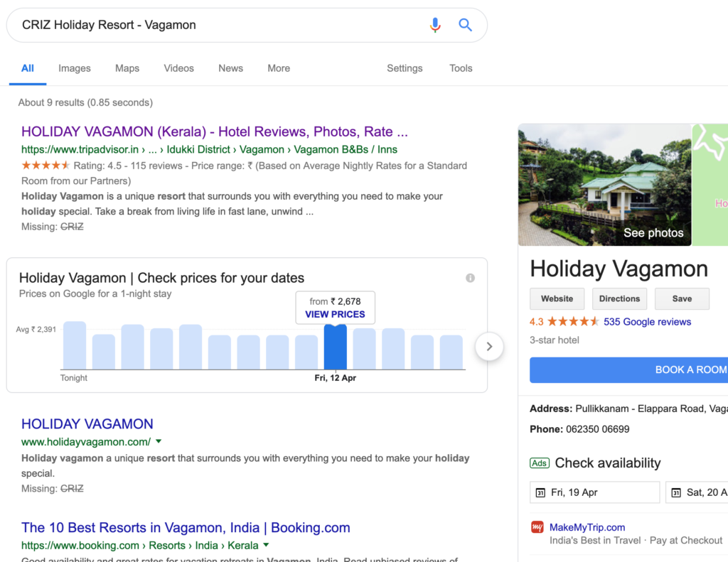Click the Save button

pos(682,299)
